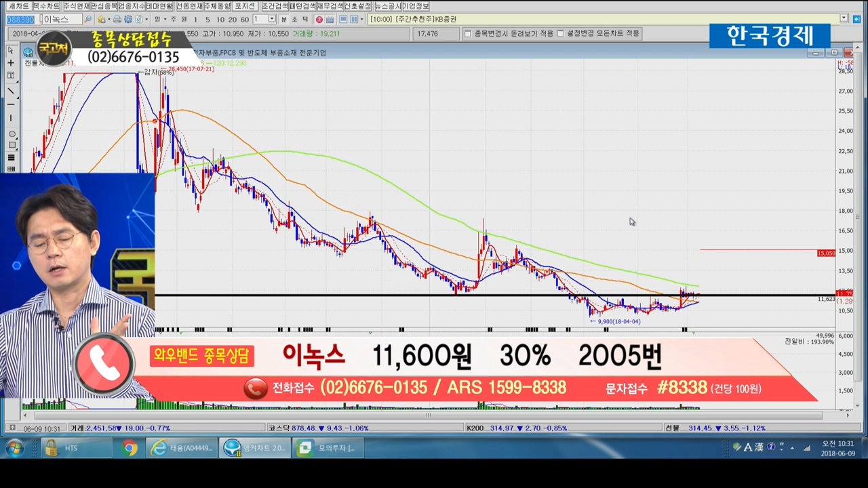Select the arrow pointer tool in chart toolbar
This screenshot has height=488, width=868.
click(11, 50)
